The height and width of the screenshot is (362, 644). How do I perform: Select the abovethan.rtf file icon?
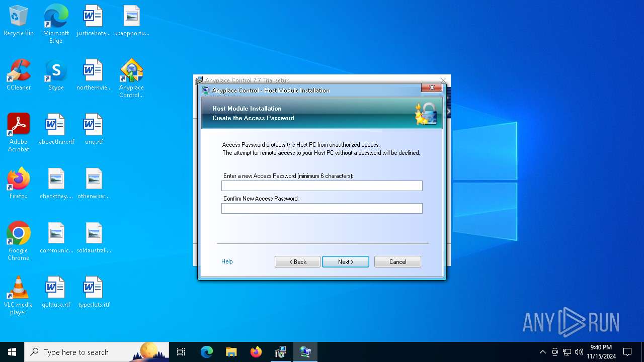[56, 130]
